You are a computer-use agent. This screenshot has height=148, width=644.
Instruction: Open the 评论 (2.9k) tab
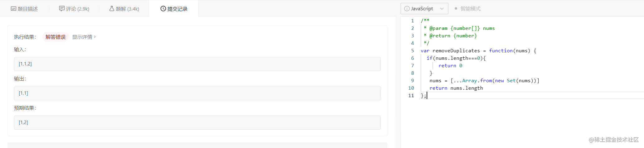click(x=74, y=9)
